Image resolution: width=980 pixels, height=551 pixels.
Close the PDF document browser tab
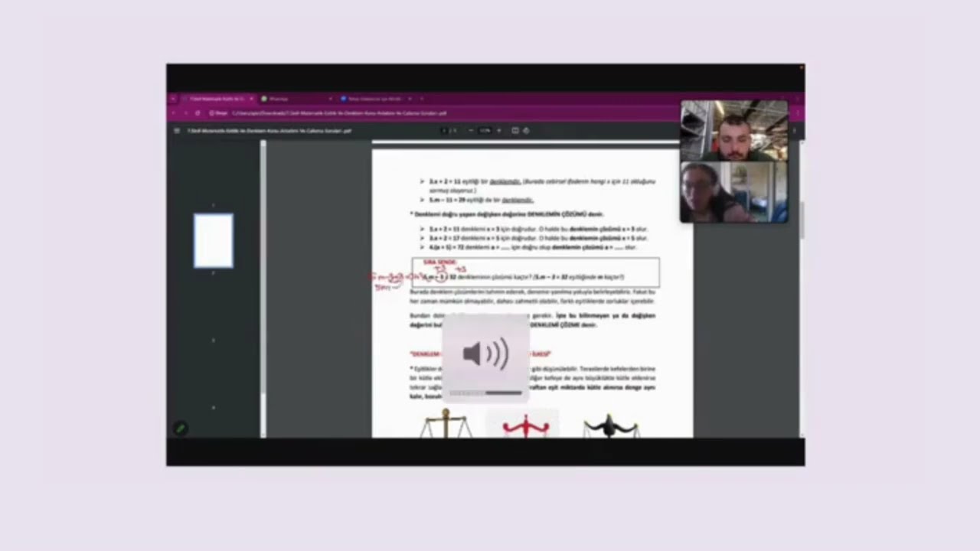pos(251,99)
